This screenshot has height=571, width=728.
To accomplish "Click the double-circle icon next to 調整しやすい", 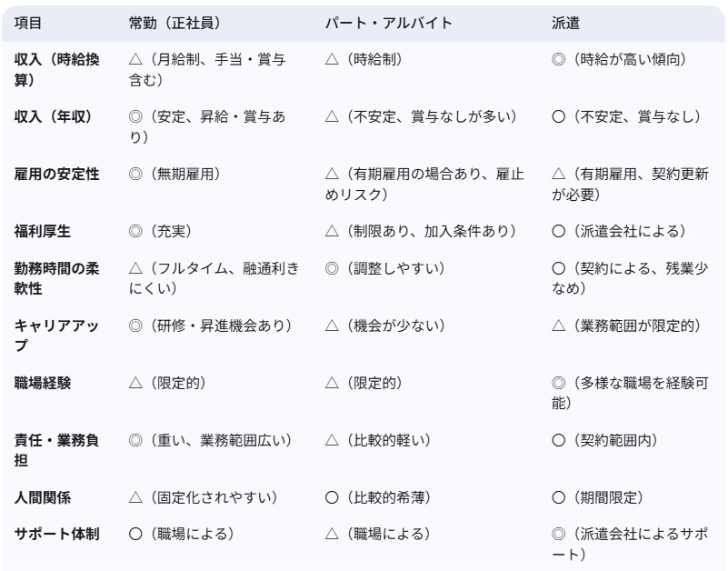I will 332,268.
